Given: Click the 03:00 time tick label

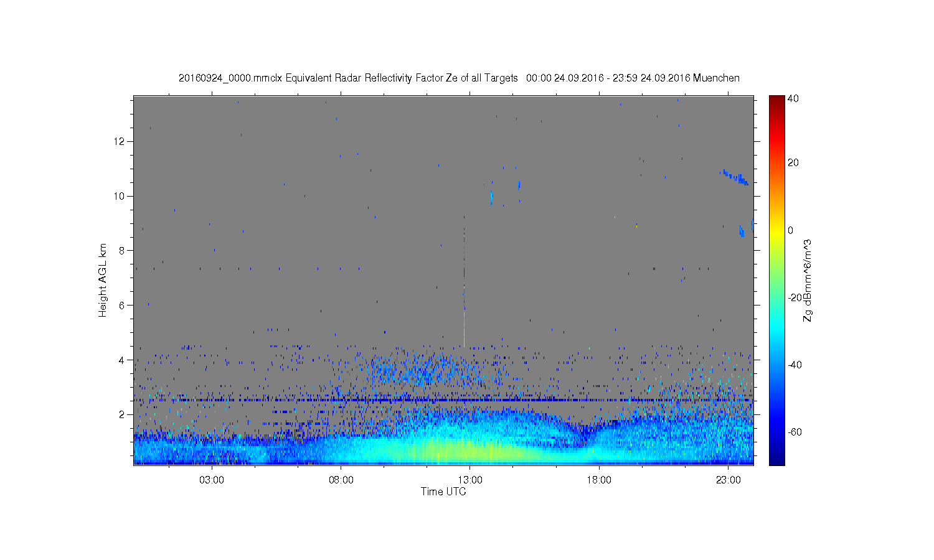Looking at the screenshot, I should pyautogui.click(x=212, y=480).
